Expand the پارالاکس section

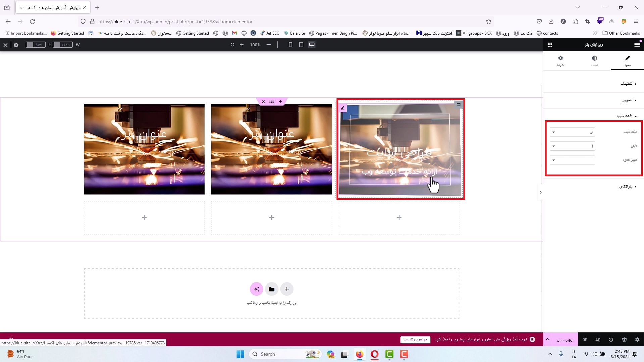tap(593, 187)
